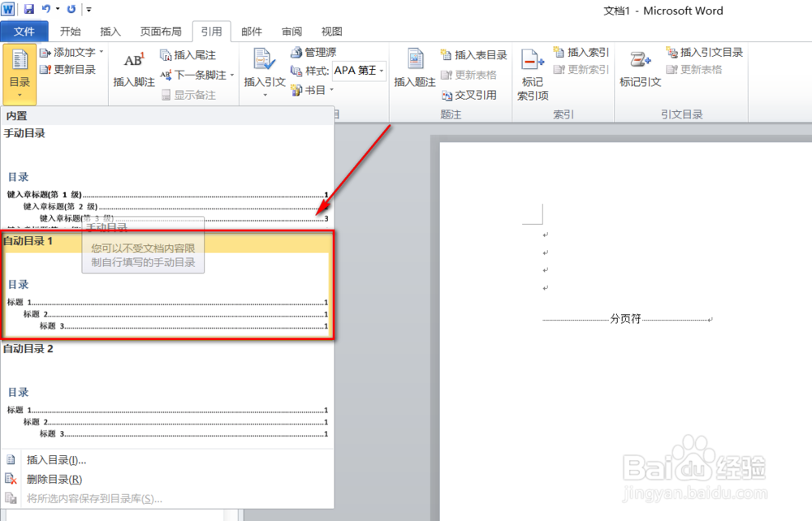The image size is (812, 521).
Task: Customize Quick Access Toolbar dropdown
Action: click(x=89, y=9)
